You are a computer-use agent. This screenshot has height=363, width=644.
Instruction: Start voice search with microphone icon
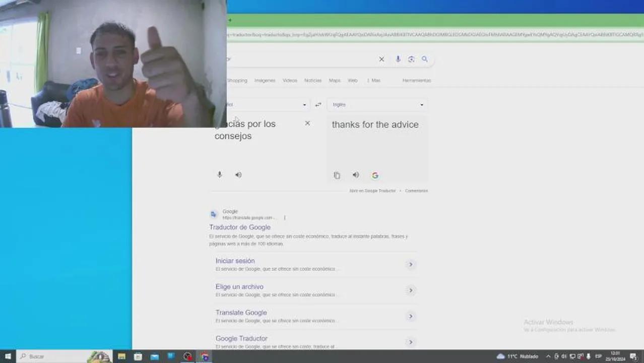(x=398, y=59)
